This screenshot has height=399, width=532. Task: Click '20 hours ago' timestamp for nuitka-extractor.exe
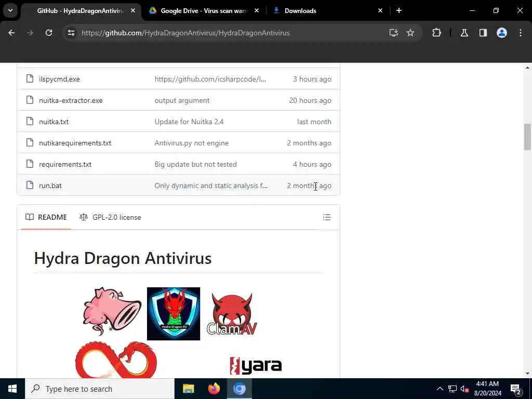pyautogui.click(x=310, y=100)
